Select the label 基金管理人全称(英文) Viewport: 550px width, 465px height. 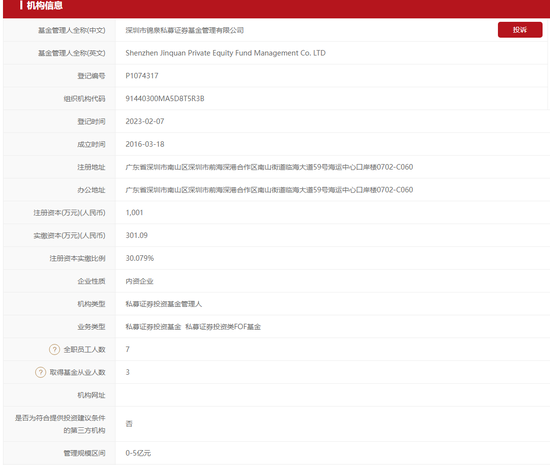pyautogui.click(x=72, y=53)
